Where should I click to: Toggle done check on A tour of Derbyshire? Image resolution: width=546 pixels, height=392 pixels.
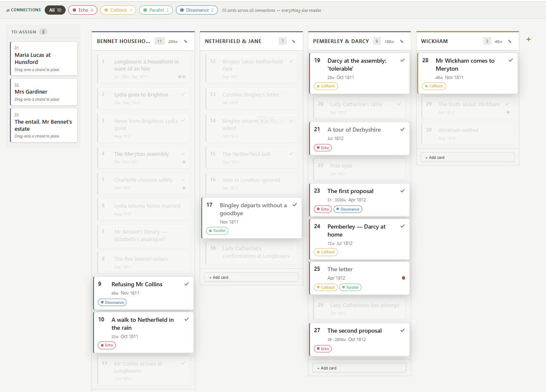click(402, 129)
